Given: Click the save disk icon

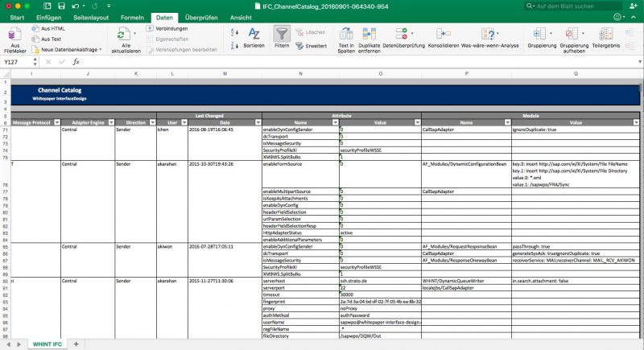Looking at the screenshot, I should click(x=61, y=6).
